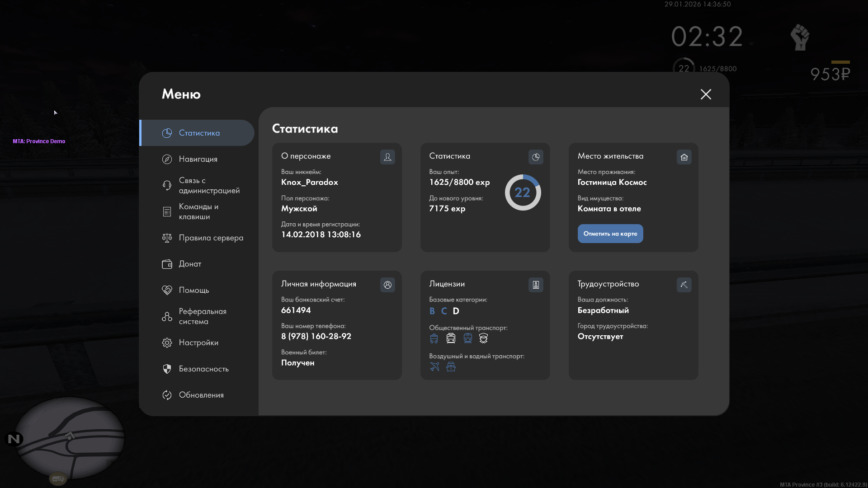
Task: Click the airplane license icon
Action: pyautogui.click(x=434, y=366)
